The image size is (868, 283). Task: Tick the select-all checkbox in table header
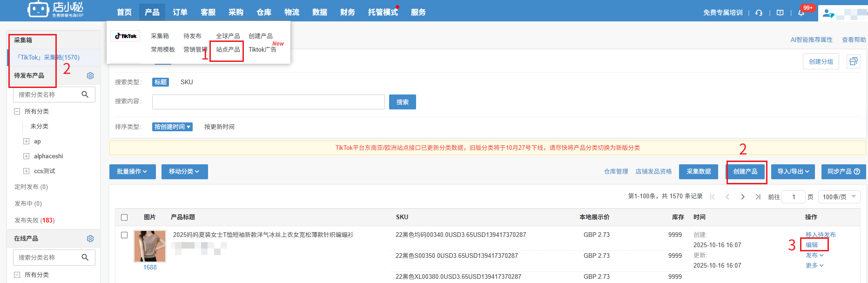tap(124, 217)
